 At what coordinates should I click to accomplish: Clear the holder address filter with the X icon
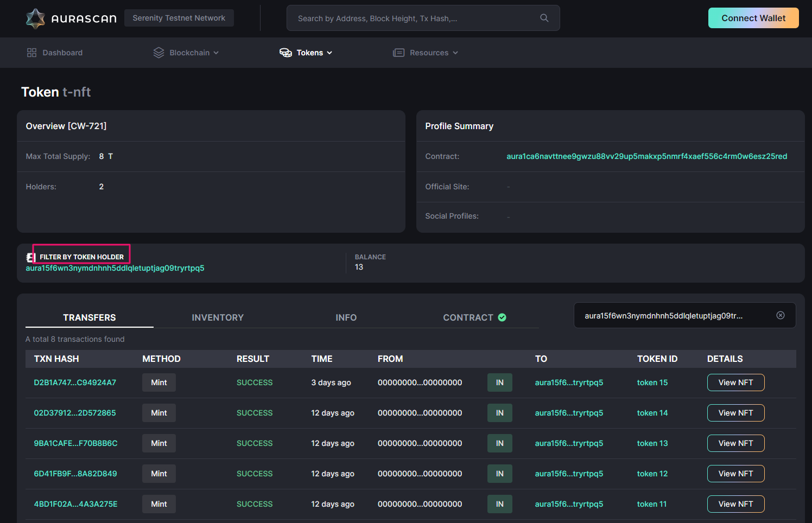pos(781,315)
